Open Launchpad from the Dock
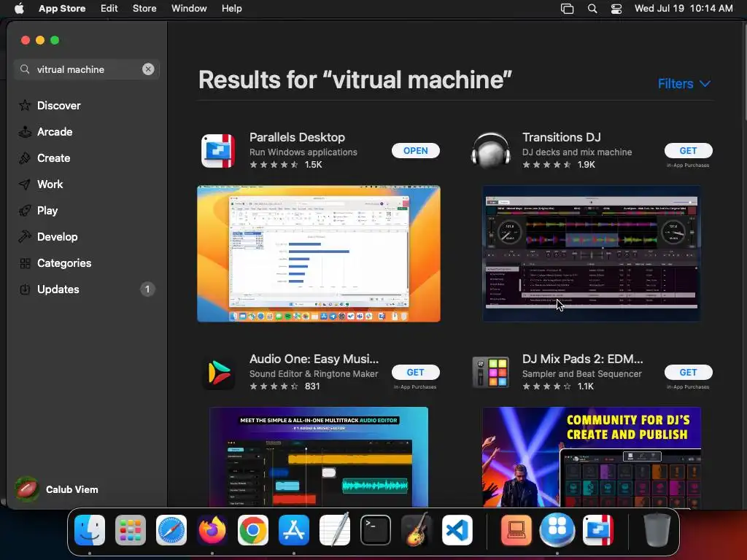Screen dimensions: 747x560 131,530
